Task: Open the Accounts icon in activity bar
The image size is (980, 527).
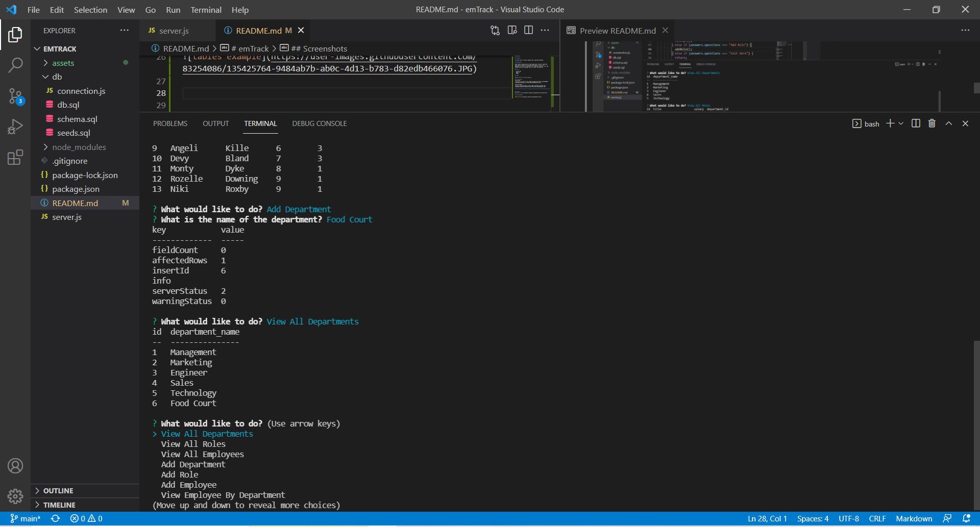Action: coord(15,465)
